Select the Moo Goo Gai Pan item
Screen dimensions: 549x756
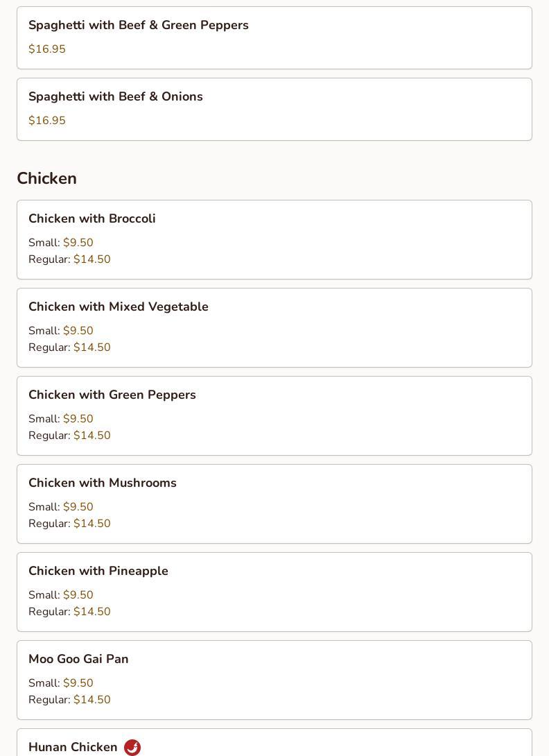(78, 659)
